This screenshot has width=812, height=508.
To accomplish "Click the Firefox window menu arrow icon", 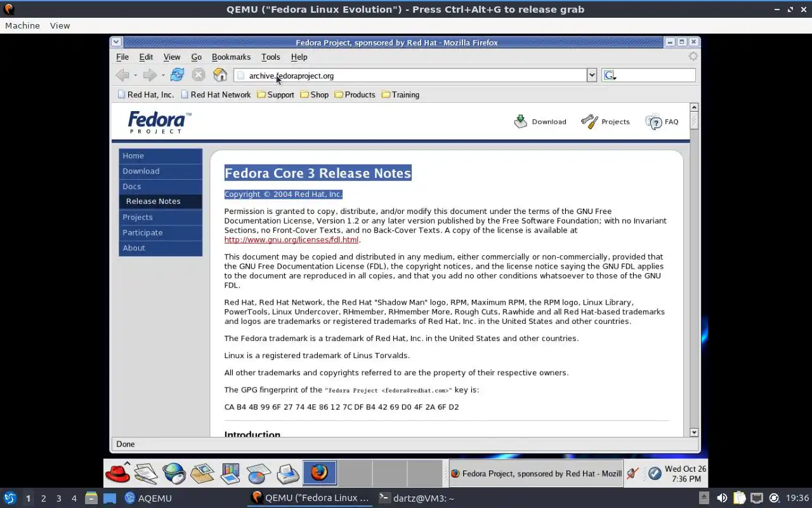I will coord(115,42).
